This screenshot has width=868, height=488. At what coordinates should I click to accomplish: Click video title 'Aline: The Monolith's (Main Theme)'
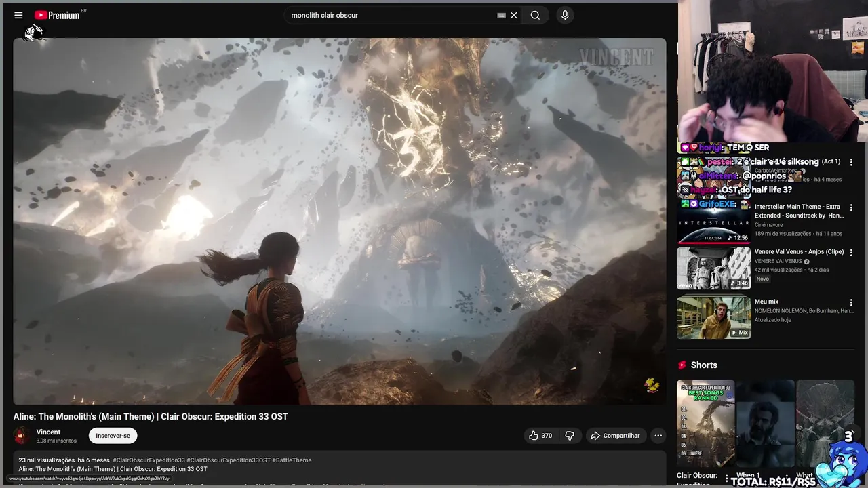(151, 416)
